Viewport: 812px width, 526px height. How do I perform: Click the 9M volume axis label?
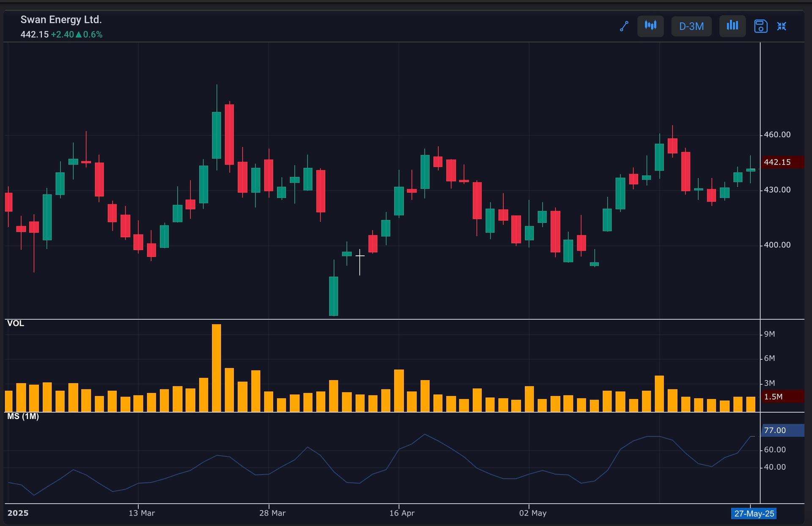[x=769, y=334]
